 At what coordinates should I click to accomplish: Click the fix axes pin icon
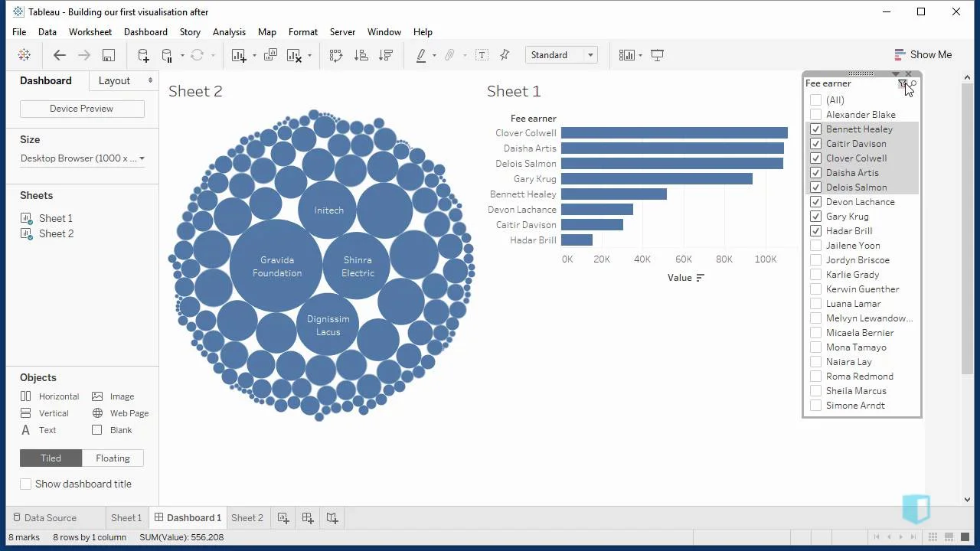(x=505, y=55)
